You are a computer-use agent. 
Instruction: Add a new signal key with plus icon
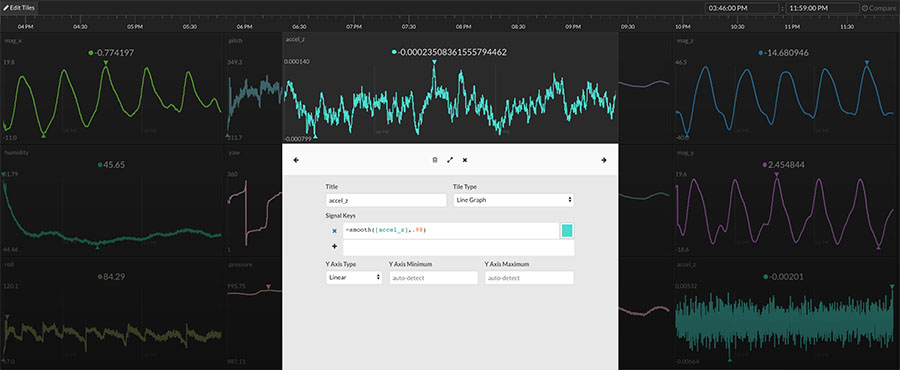point(334,246)
